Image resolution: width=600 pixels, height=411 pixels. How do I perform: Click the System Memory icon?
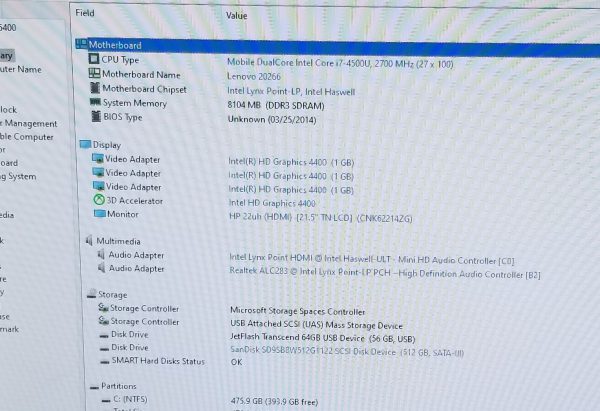[95, 103]
